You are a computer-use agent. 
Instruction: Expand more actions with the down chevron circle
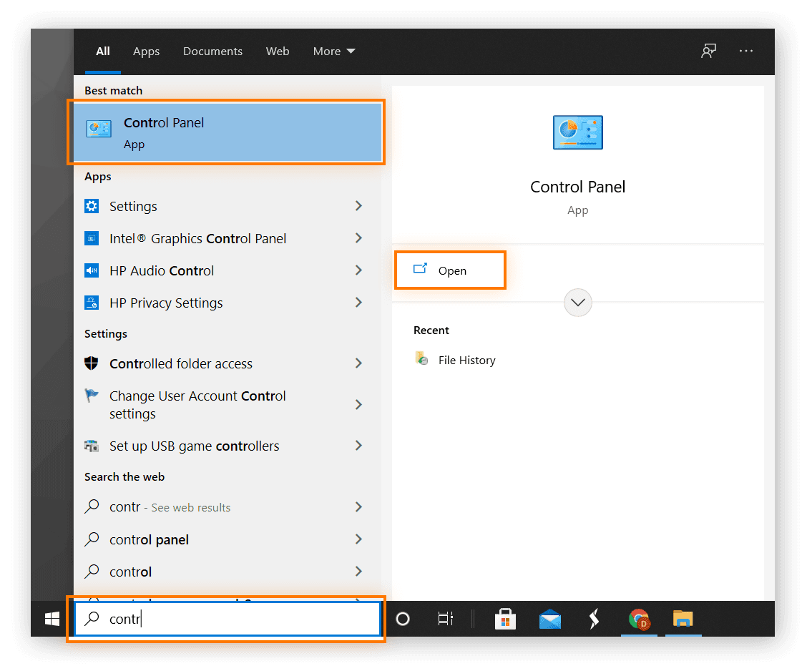(x=578, y=303)
